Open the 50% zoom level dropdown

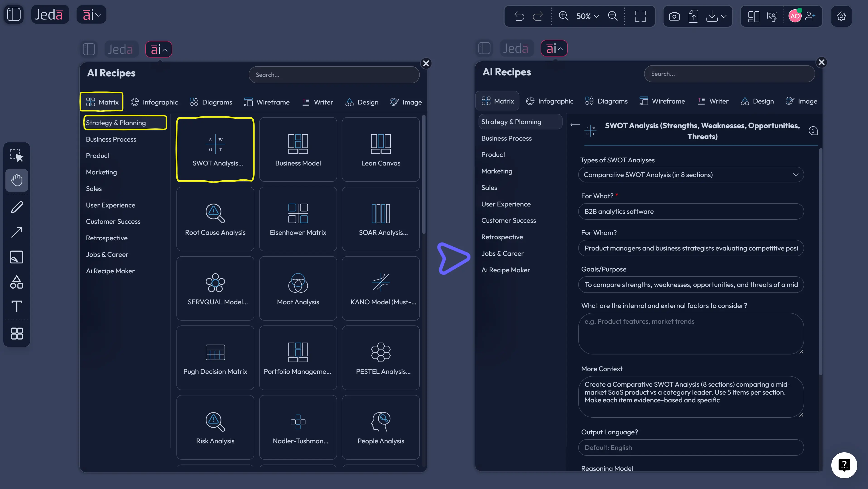(x=587, y=16)
